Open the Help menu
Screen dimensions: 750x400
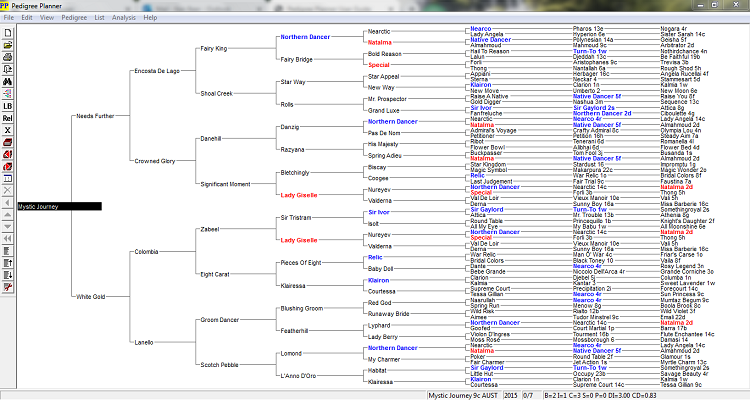pyautogui.click(x=150, y=18)
